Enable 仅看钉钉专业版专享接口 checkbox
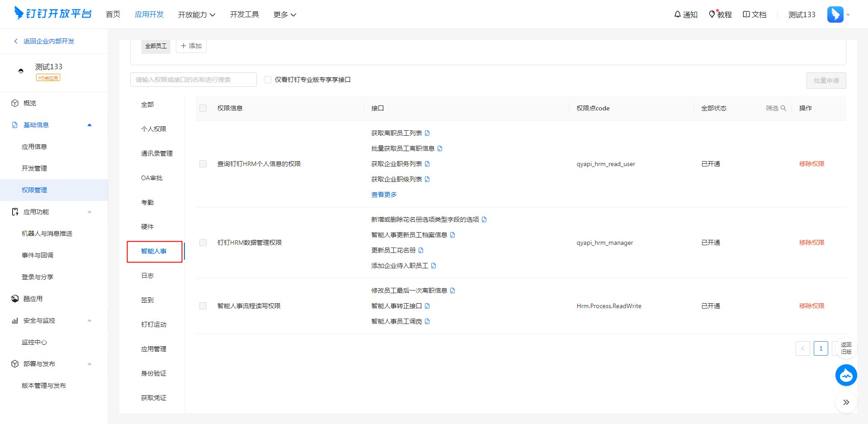The image size is (868, 424). point(268,80)
